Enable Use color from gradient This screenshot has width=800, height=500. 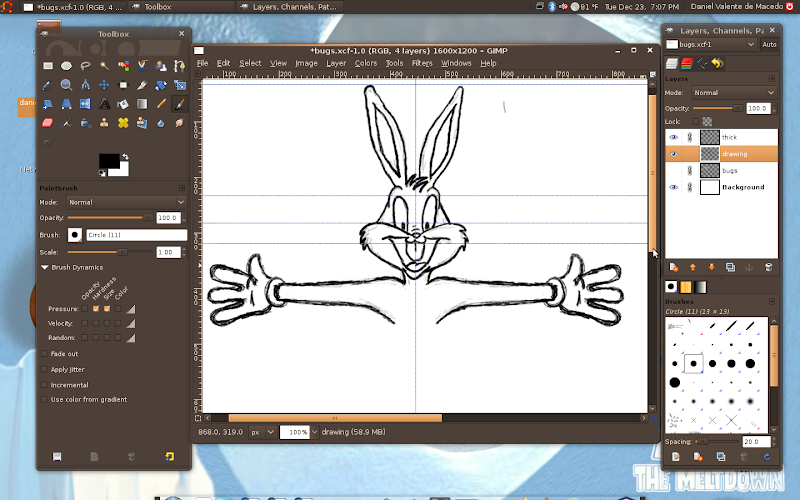pyautogui.click(x=44, y=399)
